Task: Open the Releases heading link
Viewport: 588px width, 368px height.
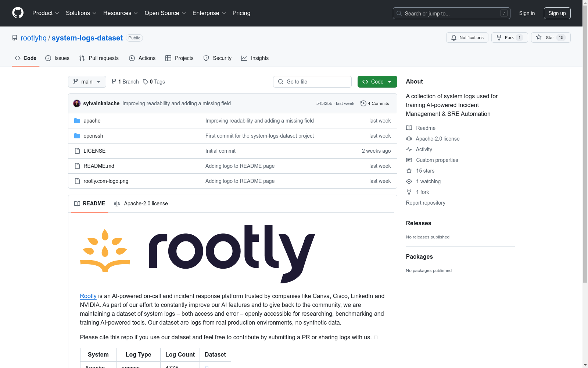Action: coord(419,223)
